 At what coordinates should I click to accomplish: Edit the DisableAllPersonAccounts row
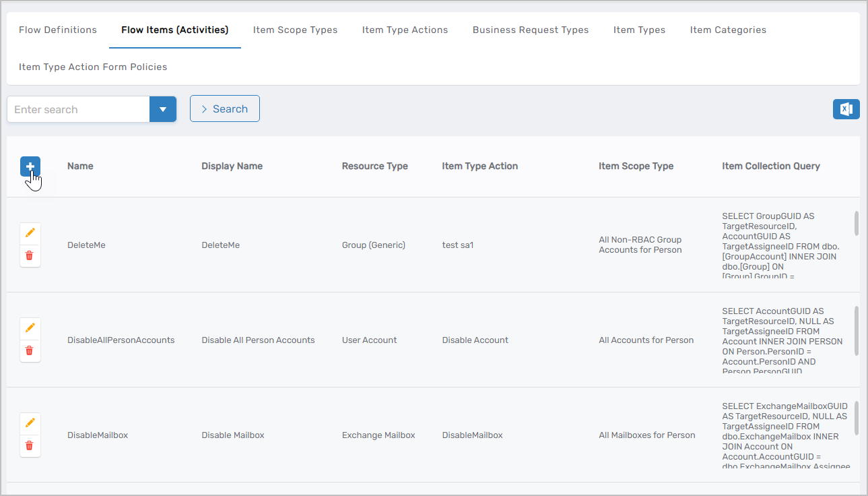click(30, 328)
